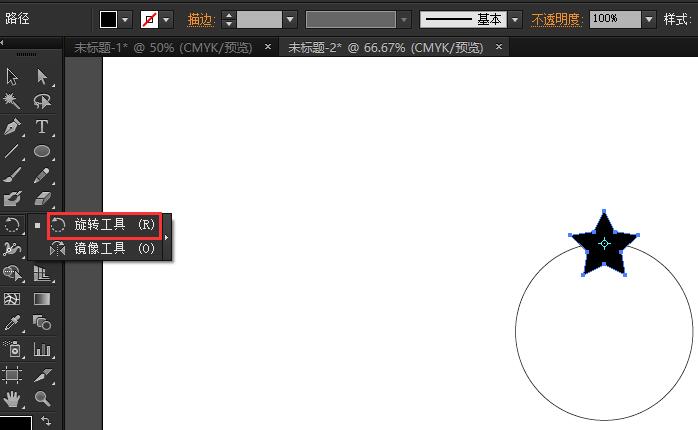Viewport: 698px width, 430px height.
Task: Switch to the 未标题-1* document tab
Action: tap(163, 48)
